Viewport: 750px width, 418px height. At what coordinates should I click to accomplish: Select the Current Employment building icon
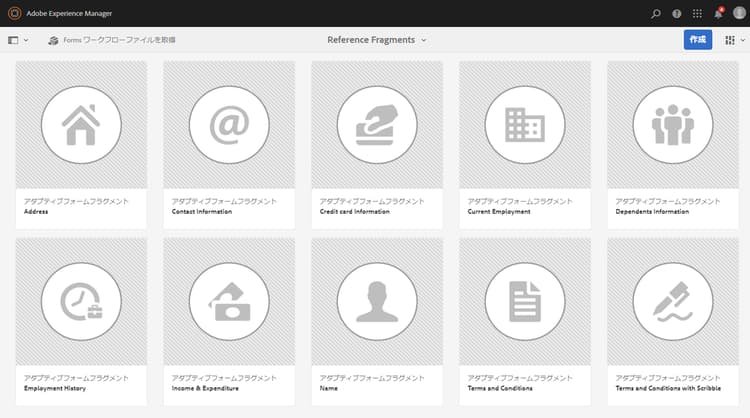(x=525, y=125)
